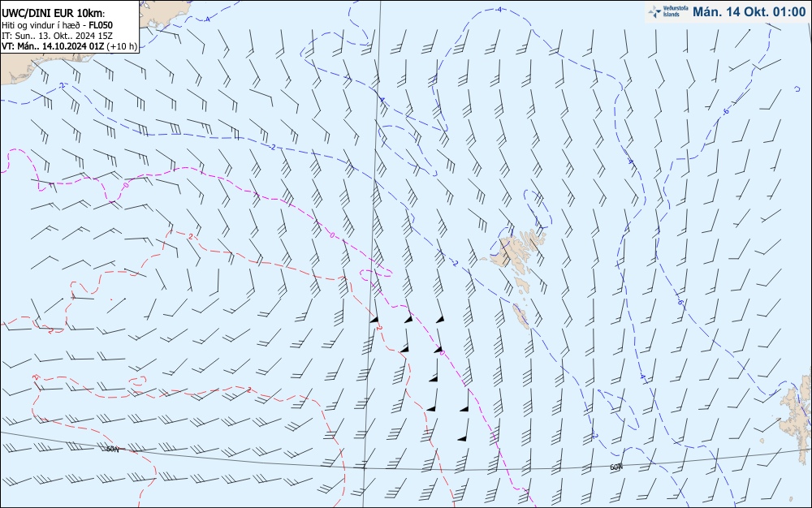812x508 pixels.
Task: Select the "Mán. 14 Okt. 01:00" timestamp
Action: point(749,11)
